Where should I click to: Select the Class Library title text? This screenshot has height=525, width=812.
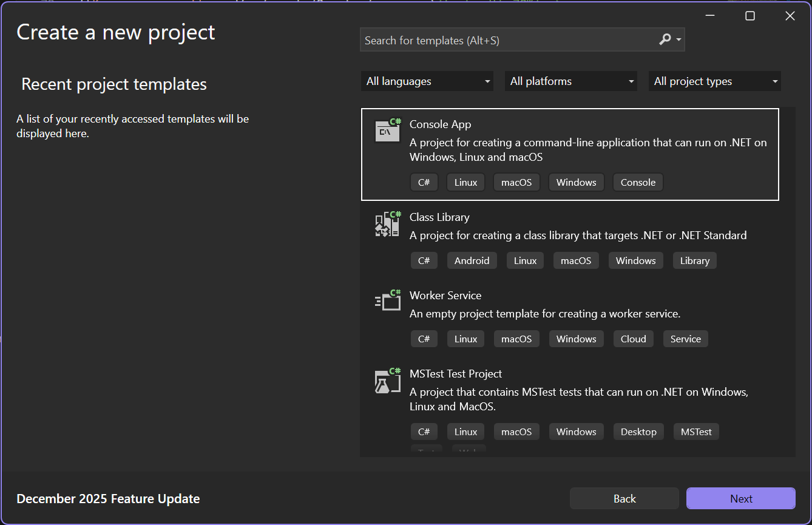point(439,217)
